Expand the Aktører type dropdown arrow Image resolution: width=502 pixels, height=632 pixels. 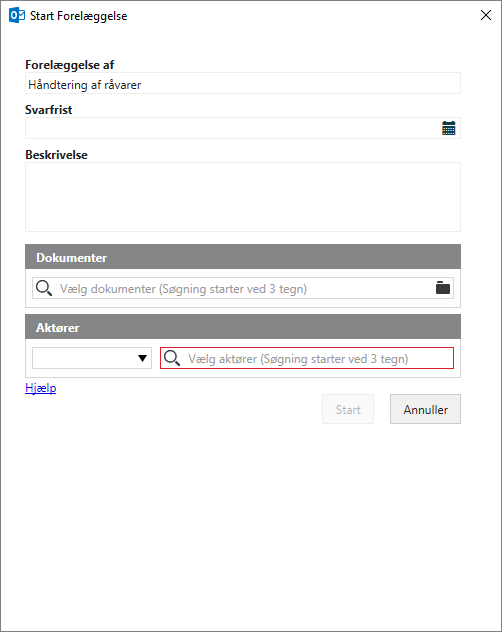click(142, 358)
